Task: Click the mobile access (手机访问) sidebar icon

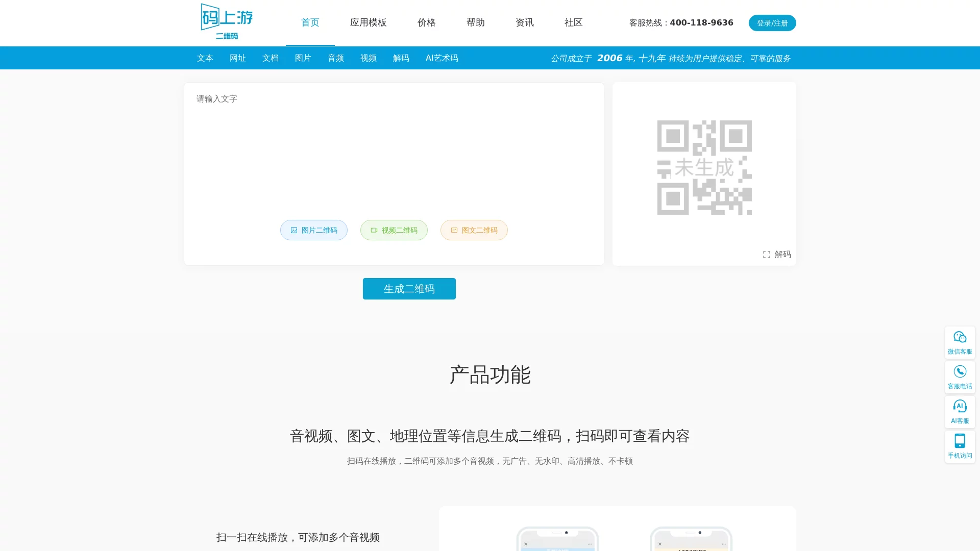Action: pyautogui.click(x=960, y=446)
